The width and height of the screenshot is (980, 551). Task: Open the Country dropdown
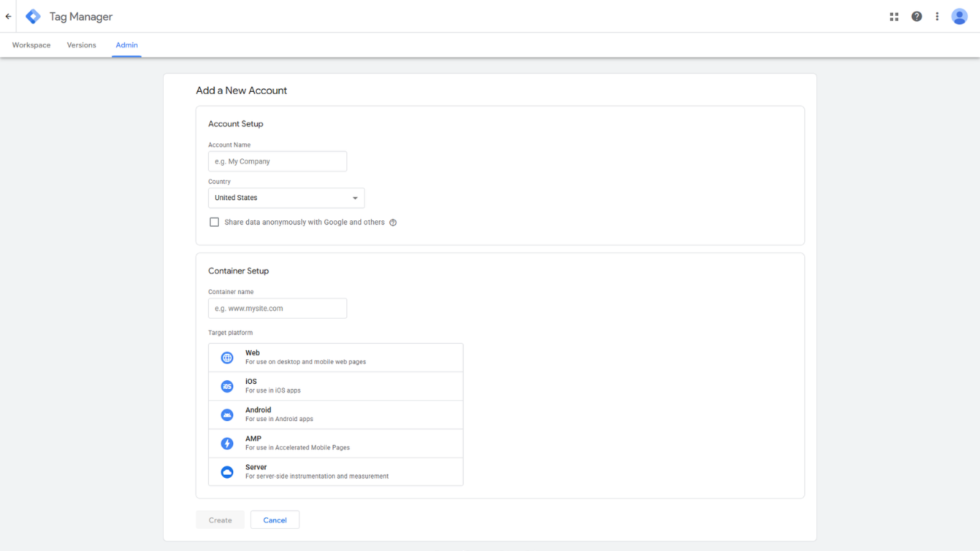pos(286,197)
